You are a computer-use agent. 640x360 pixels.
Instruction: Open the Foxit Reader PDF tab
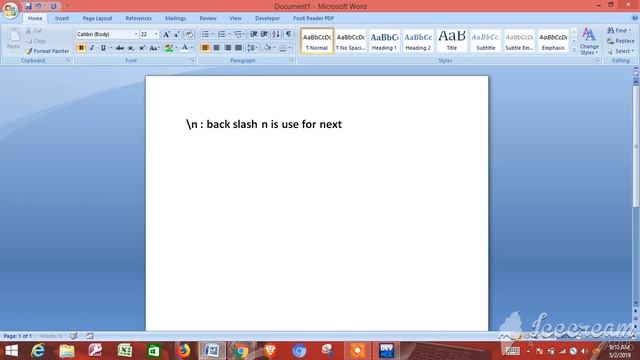313,18
